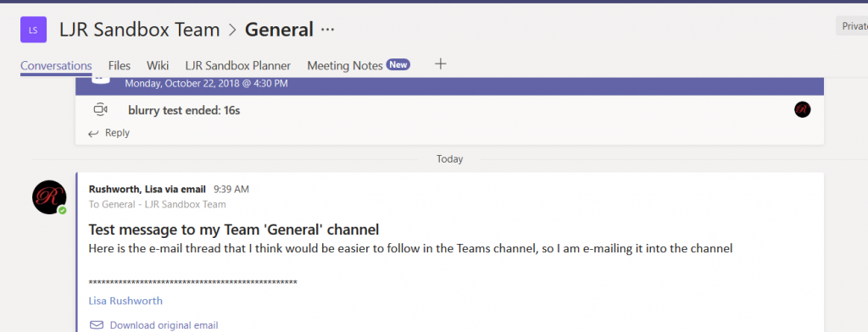This screenshot has width=868, height=332.
Task: Click Download original email link
Action: click(x=164, y=325)
